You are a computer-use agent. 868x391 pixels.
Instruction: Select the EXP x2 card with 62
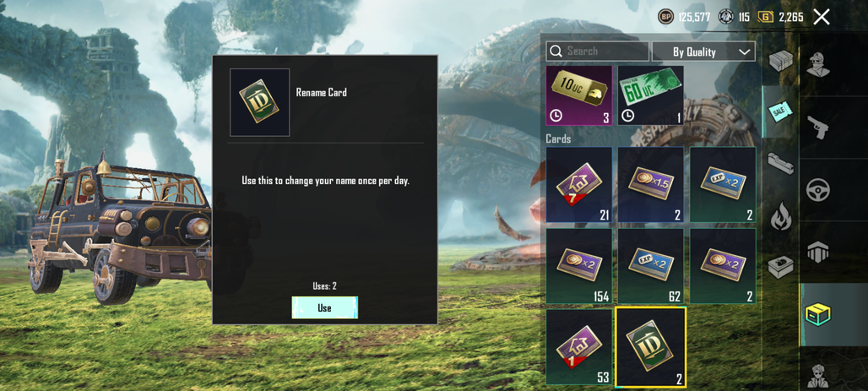[651, 266]
